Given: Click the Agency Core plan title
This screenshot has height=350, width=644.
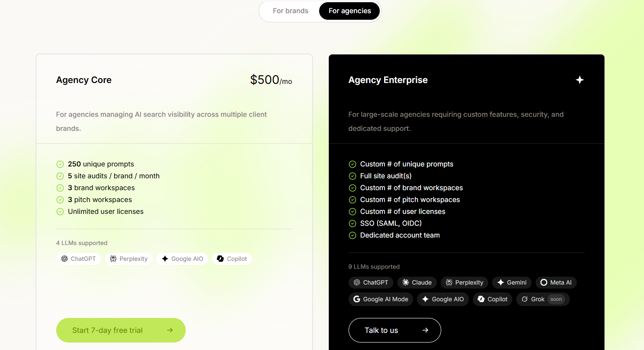Looking at the screenshot, I should click(x=84, y=80).
